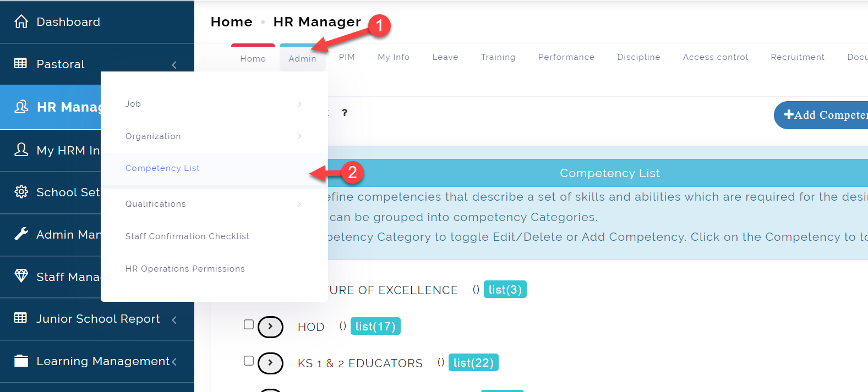Image resolution: width=868 pixels, height=392 pixels.
Task: Switch to the Home tab
Action: pos(253,58)
